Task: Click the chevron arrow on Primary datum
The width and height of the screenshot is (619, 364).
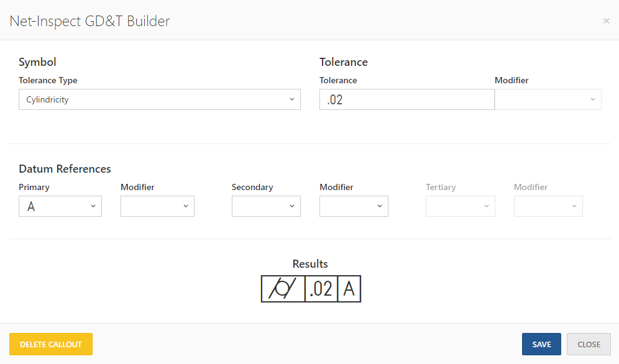Action: (x=93, y=206)
